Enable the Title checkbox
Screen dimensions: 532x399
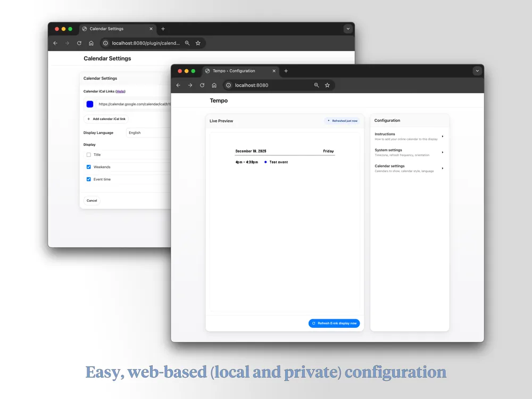[88, 155]
